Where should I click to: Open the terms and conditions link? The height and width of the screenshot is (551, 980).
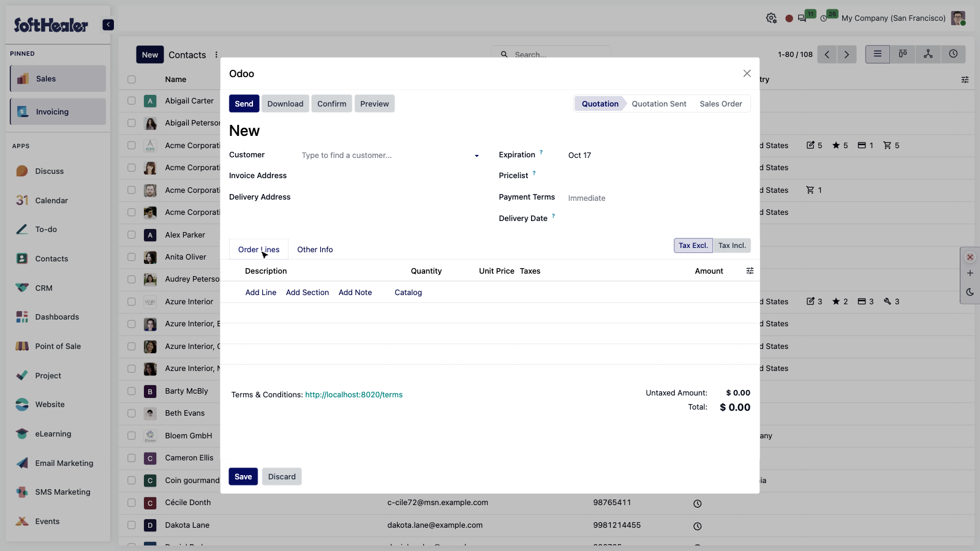[354, 395]
